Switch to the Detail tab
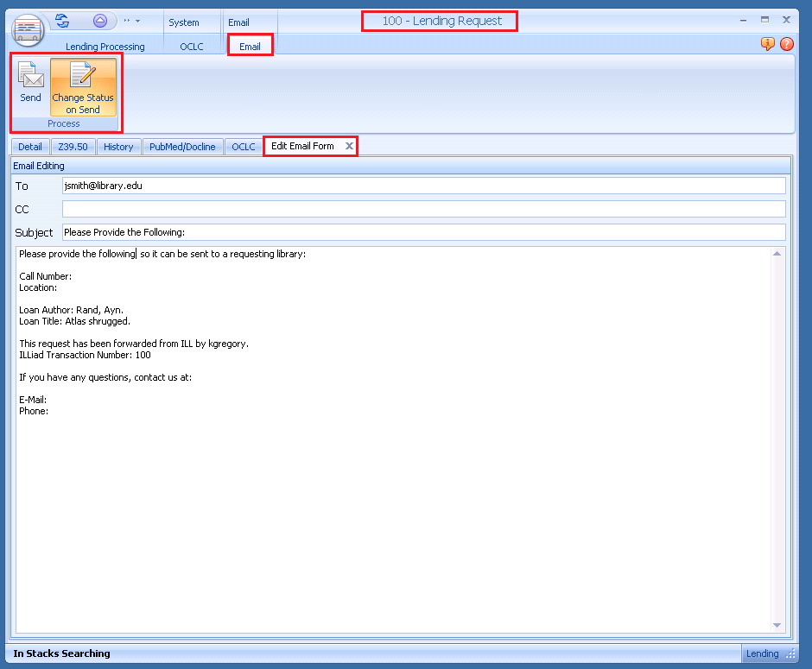This screenshot has width=812, height=669. coord(30,147)
